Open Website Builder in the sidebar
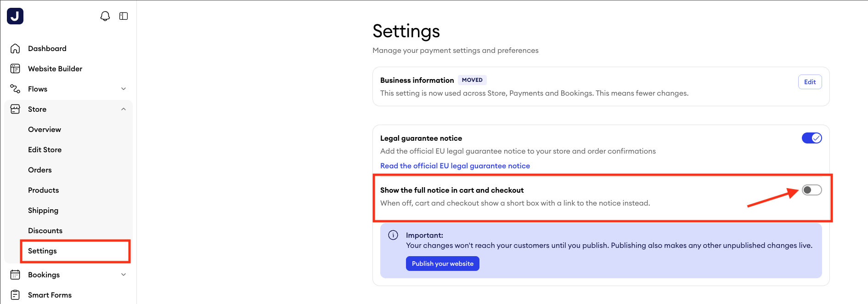The height and width of the screenshot is (304, 868). (55, 69)
